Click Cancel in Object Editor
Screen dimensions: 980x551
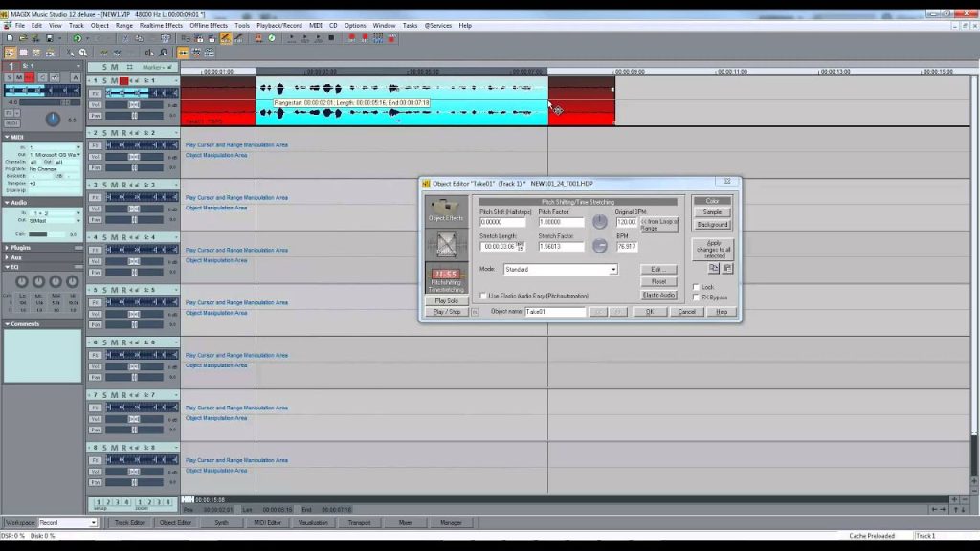(x=687, y=312)
